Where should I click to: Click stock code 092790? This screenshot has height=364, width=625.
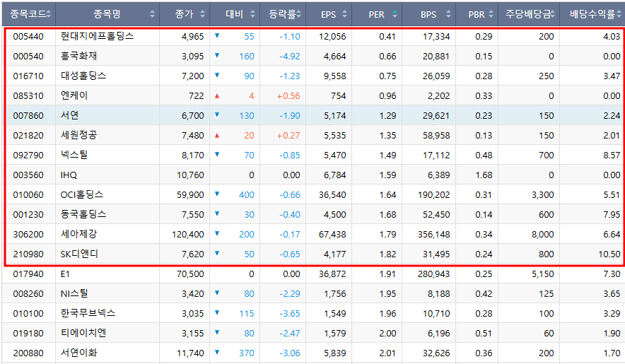[28, 155]
